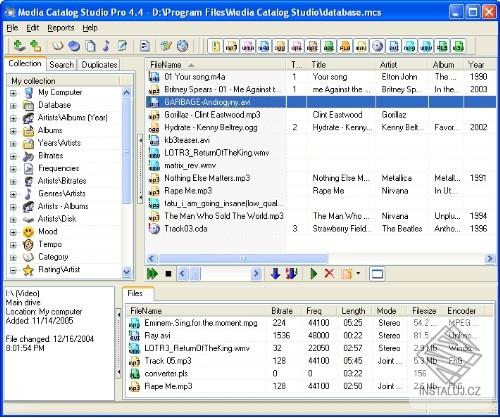Screen dimensions: 500x418
Task: Open the File menu
Action: (12, 28)
